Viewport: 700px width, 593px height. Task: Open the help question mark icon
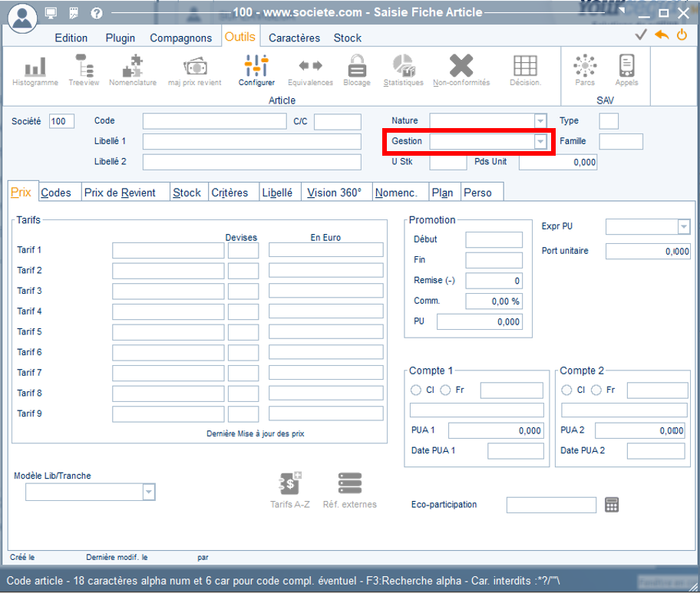(97, 13)
